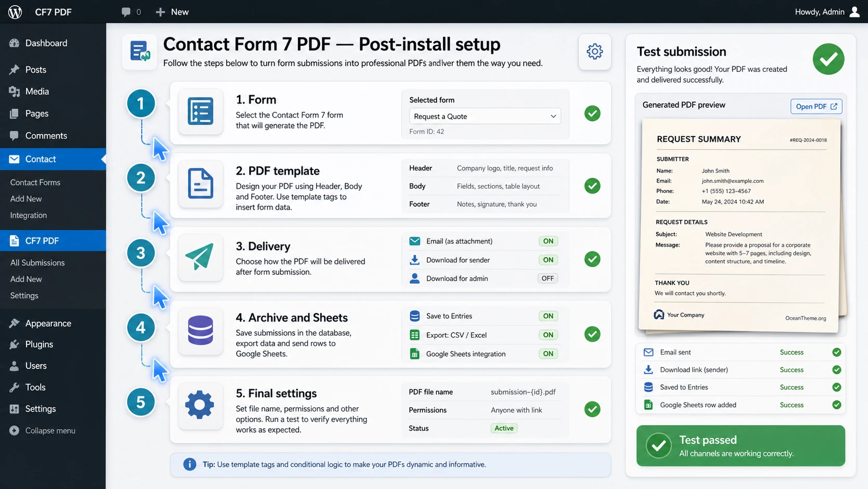Open the comments bubble icon in admin bar

click(x=126, y=12)
